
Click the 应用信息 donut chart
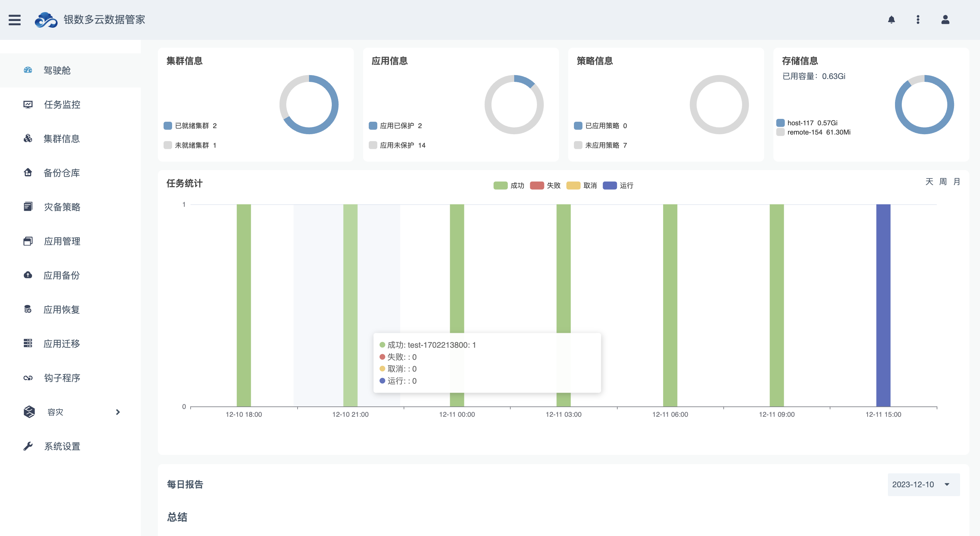[514, 104]
